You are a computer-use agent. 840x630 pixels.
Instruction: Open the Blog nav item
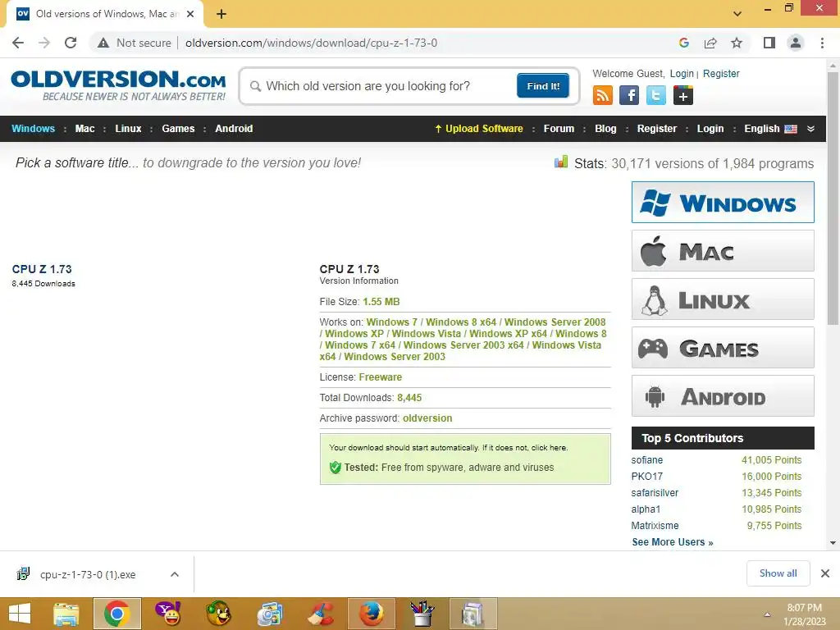point(605,129)
